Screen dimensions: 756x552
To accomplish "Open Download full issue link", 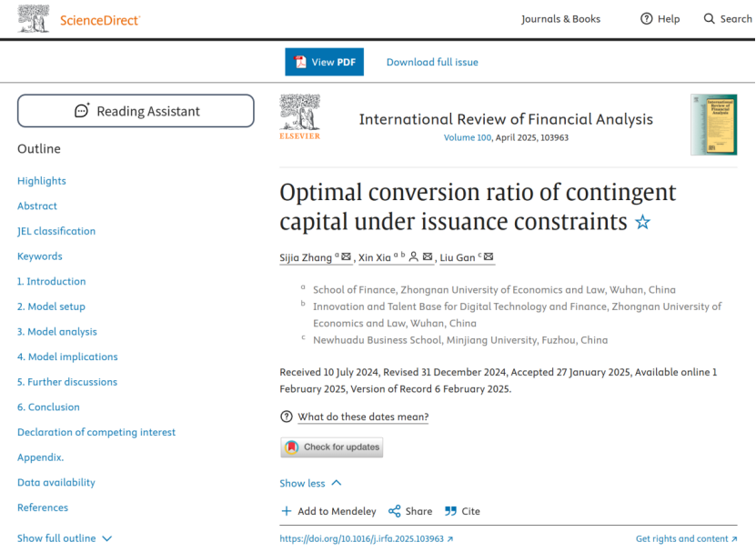I will point(431,61).
